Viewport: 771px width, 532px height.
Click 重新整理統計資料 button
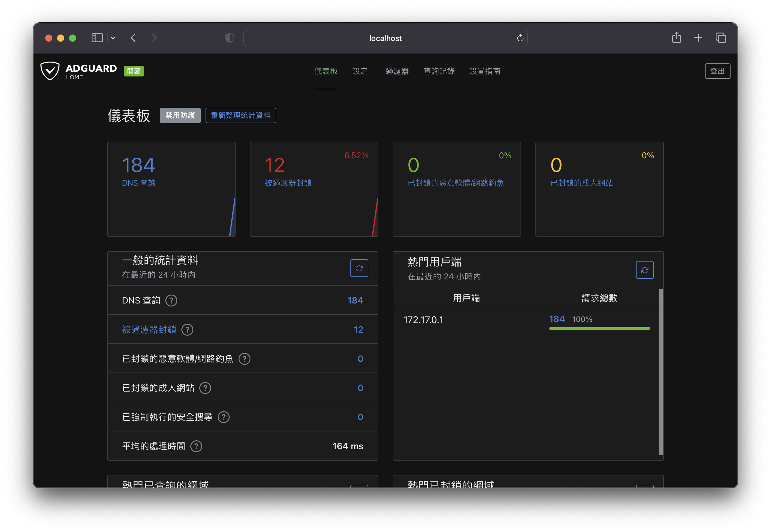point(241,115)
